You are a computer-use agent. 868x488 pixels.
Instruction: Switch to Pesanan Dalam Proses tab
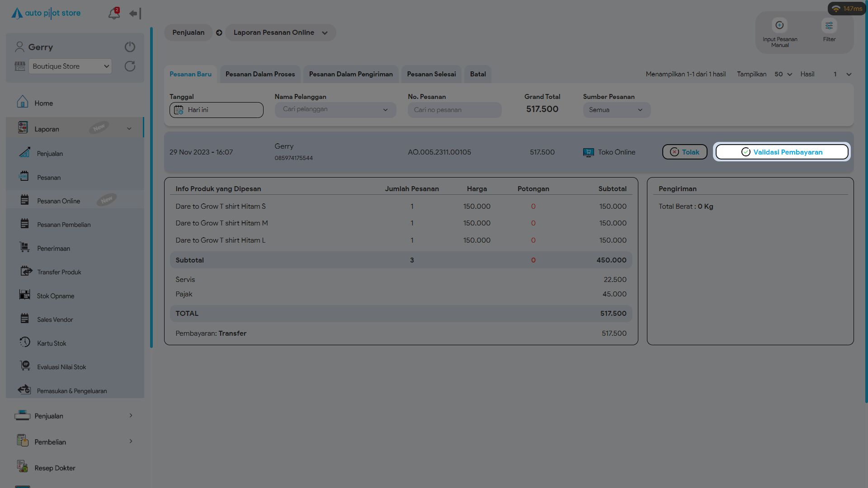click(260, 74)
